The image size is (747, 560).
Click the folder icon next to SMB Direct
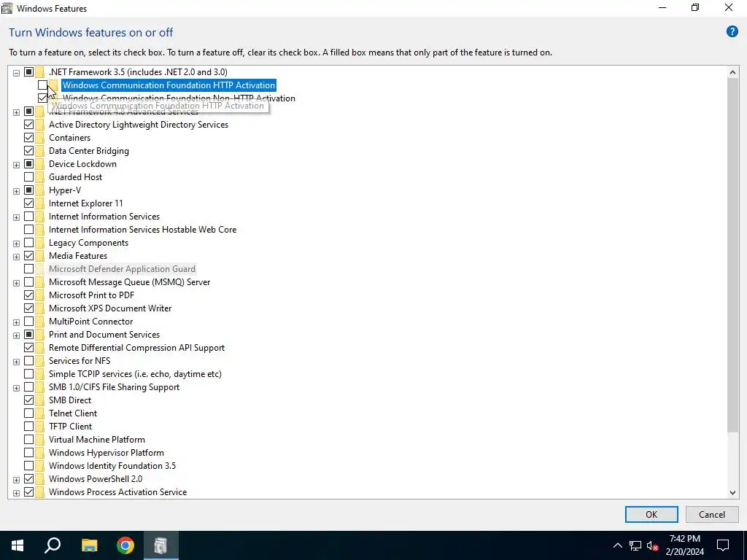pyautogui.click(x=39, y=400)
